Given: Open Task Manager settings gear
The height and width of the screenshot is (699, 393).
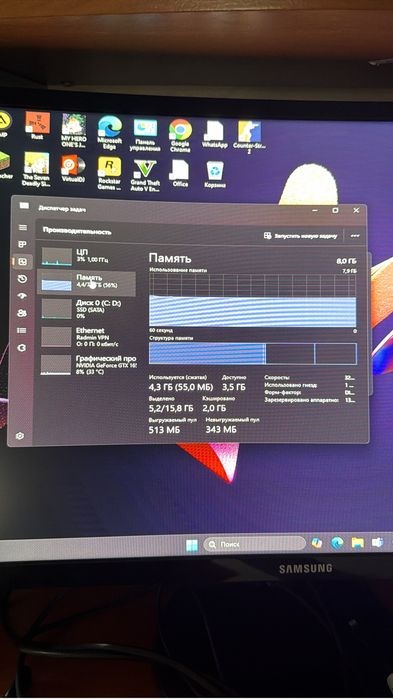Looking at the screenshot, I should (20, 436).
